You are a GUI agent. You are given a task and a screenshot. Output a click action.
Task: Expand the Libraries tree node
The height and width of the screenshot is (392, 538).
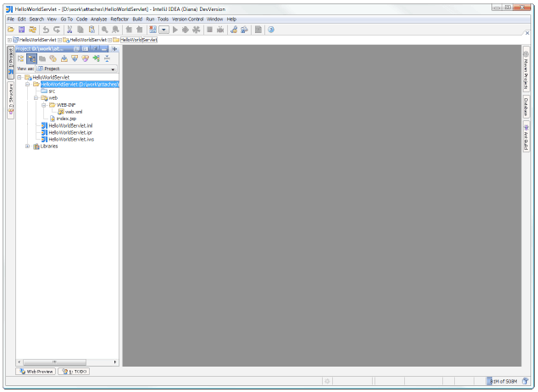tap(28, 146)
